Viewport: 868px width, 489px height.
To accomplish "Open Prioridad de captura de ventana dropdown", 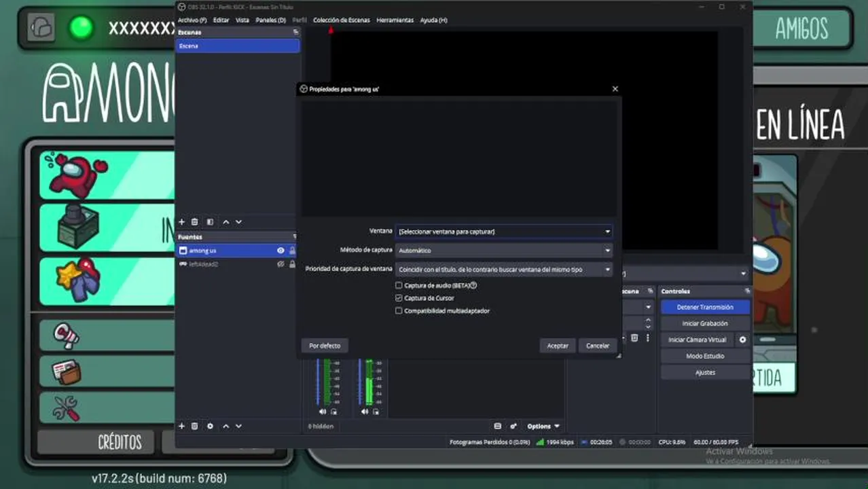I will pyautogui.click(x=504, y=270).
